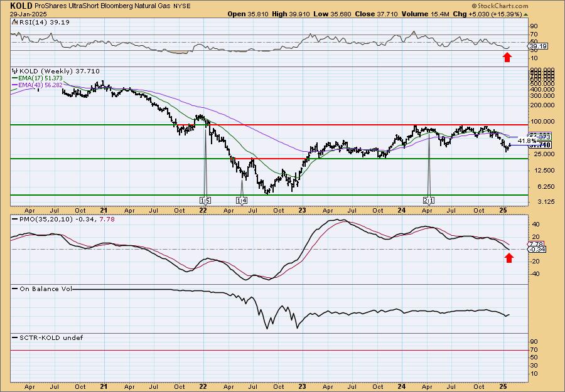Click the EMA(43) 56.282 legend text
The width and height of the screenshot is (565, 392).
click(x=40, y=85)
